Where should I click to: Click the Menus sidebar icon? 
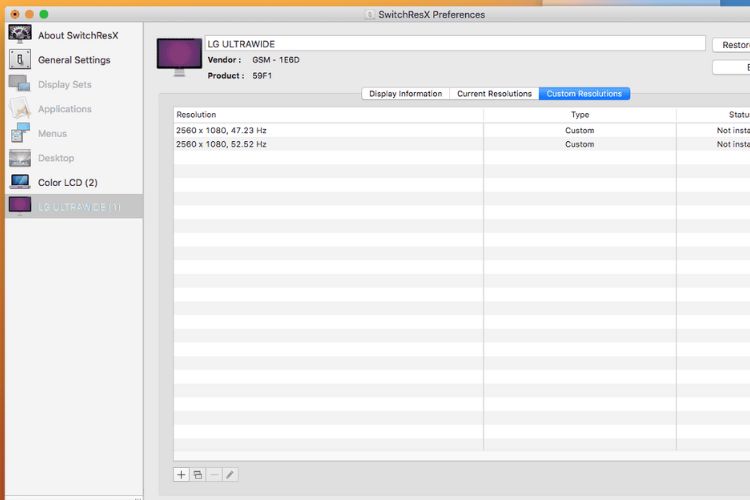point(20,133)
